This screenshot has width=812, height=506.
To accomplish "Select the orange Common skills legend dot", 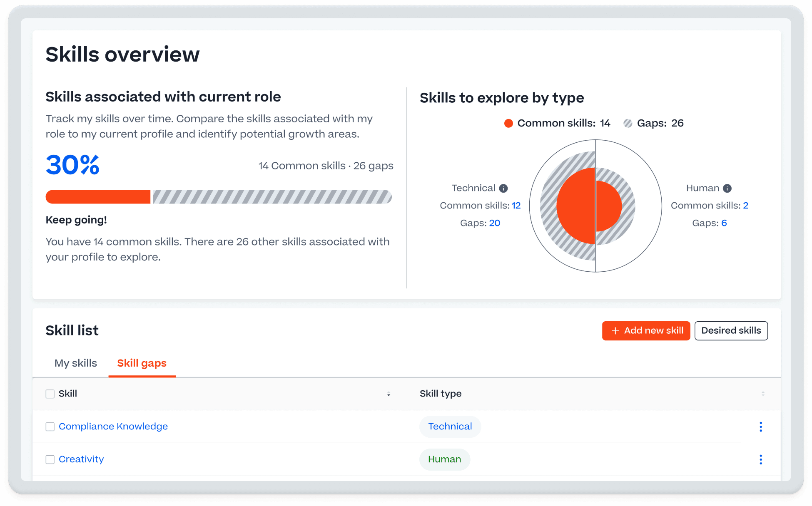I will pos(508,123).
